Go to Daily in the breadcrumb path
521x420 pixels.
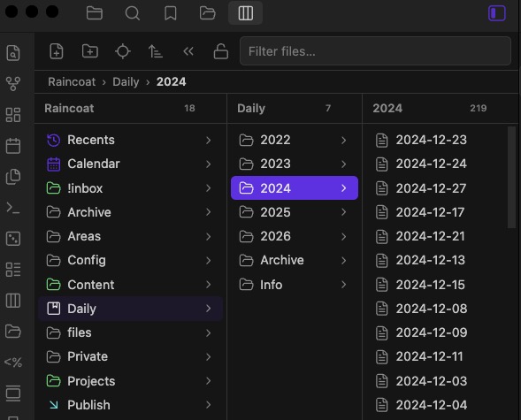point(126,81)
